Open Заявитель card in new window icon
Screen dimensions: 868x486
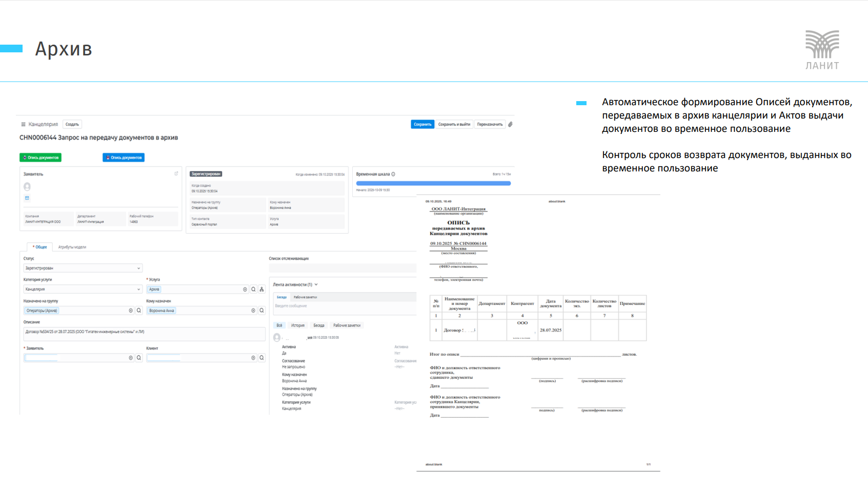point(176,173)
